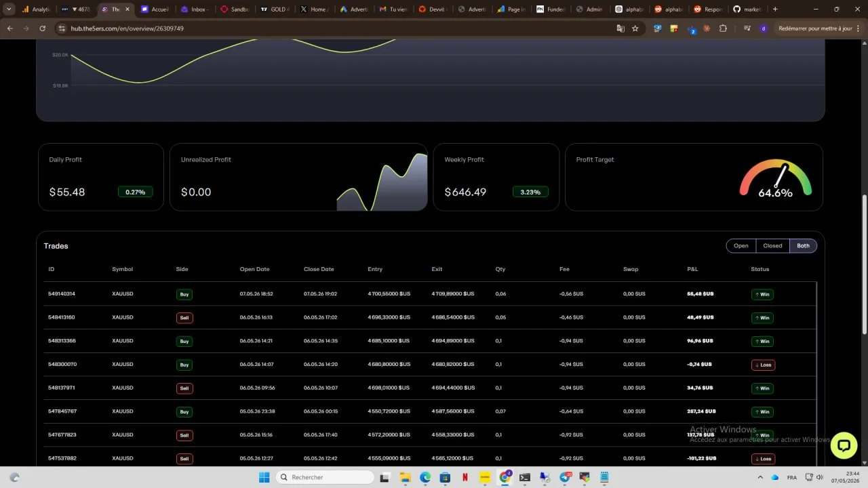This screenshot has height=488, width=868.
Task: Click the Sell badge for trade 548413160
Action: [x=184, y=318]
